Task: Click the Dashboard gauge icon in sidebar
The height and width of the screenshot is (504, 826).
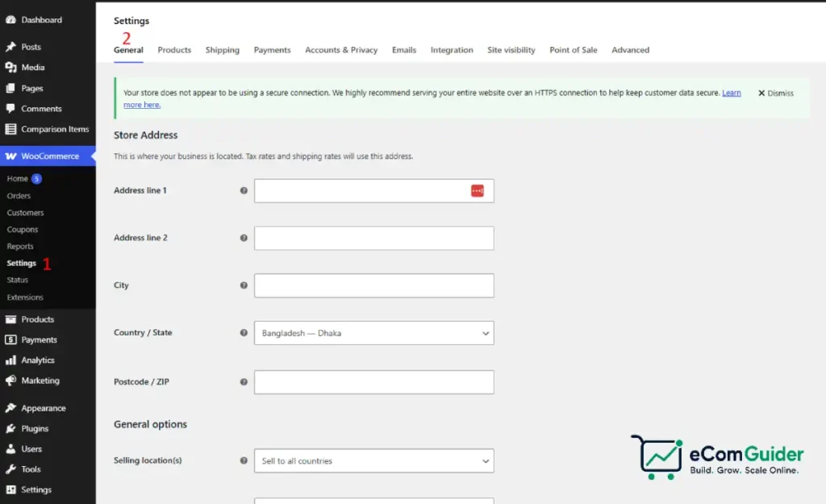Action: point(10,19)
